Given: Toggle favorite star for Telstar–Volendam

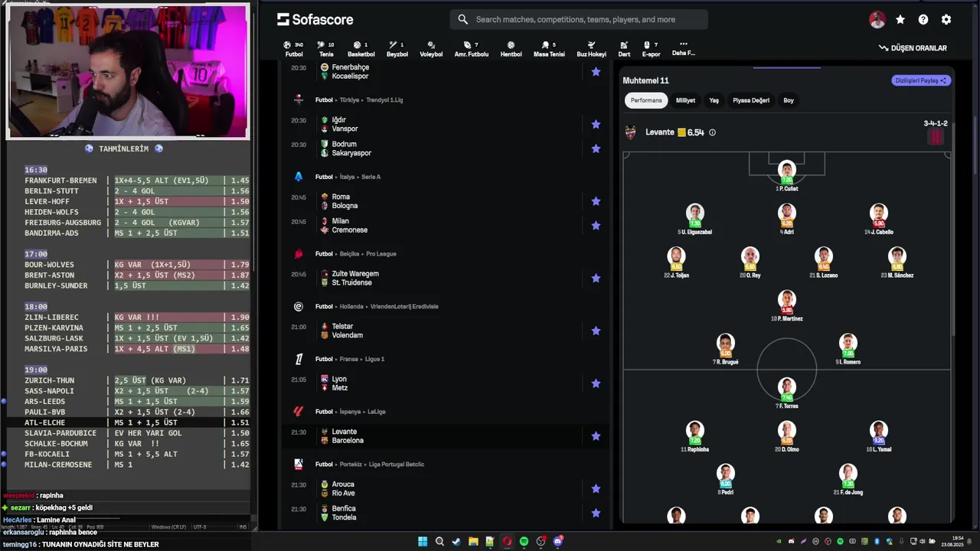Looking at the screenshot, I should click(596, 331).
